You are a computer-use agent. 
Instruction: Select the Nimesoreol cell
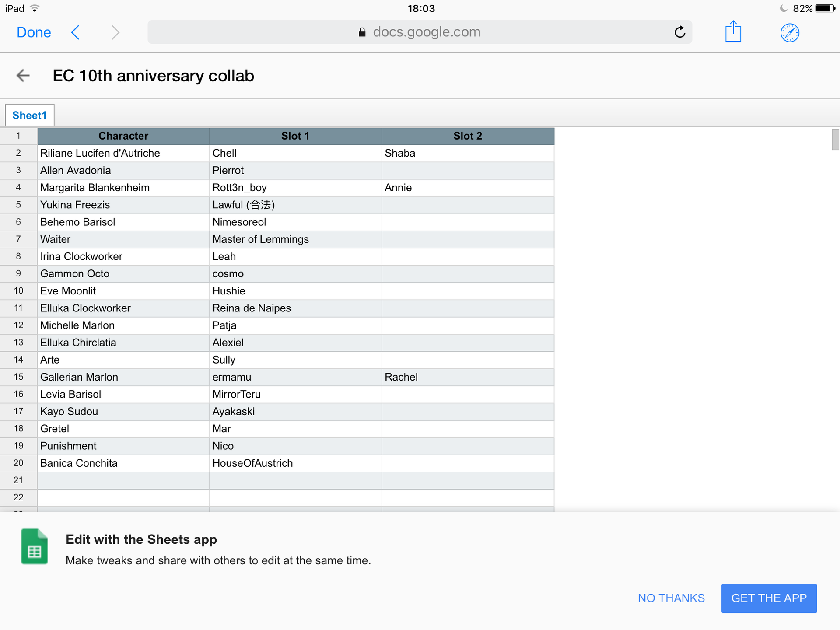pyautogui.click(x=295, y=222)
